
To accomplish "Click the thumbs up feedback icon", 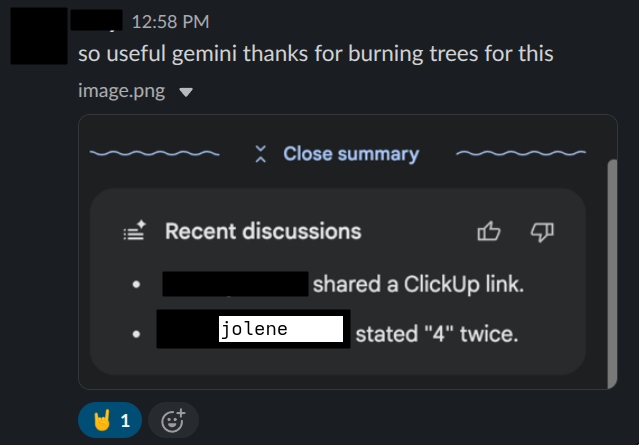I will click(x=489, y=232).
